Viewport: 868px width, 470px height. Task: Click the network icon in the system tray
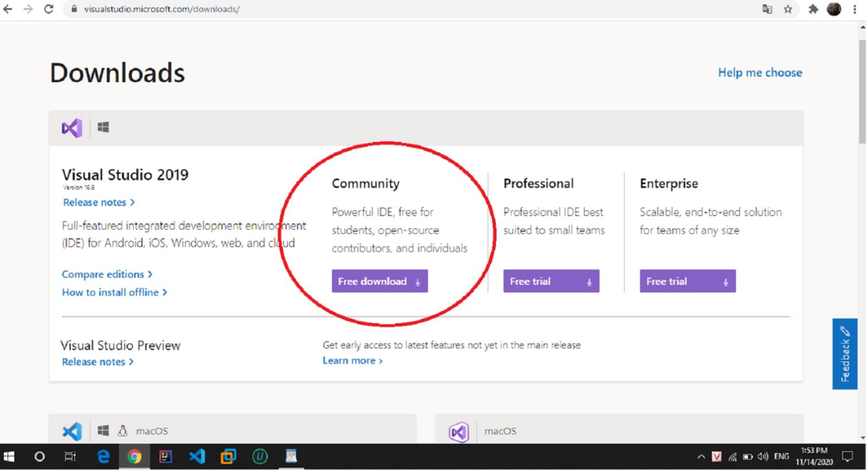pyautogui.click(x=733, y=456)
